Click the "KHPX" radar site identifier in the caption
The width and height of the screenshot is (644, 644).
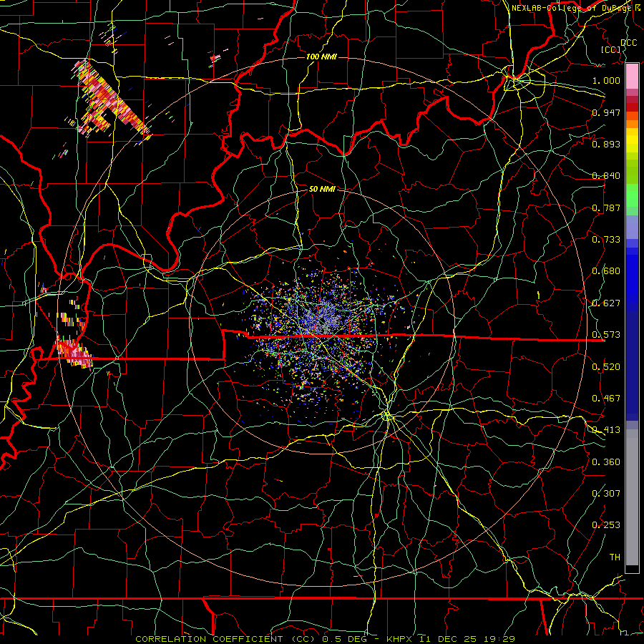(399, 639)
